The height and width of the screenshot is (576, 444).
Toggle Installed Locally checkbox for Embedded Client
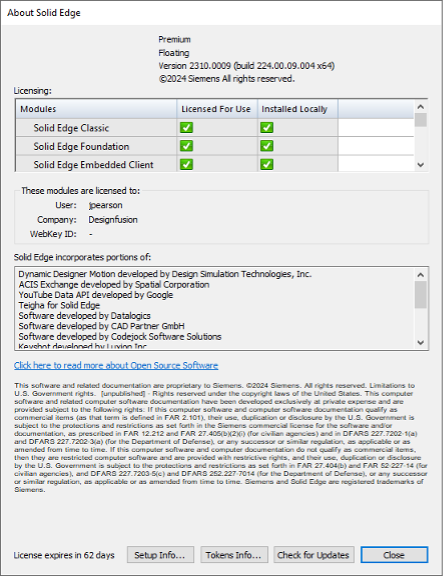267,164
